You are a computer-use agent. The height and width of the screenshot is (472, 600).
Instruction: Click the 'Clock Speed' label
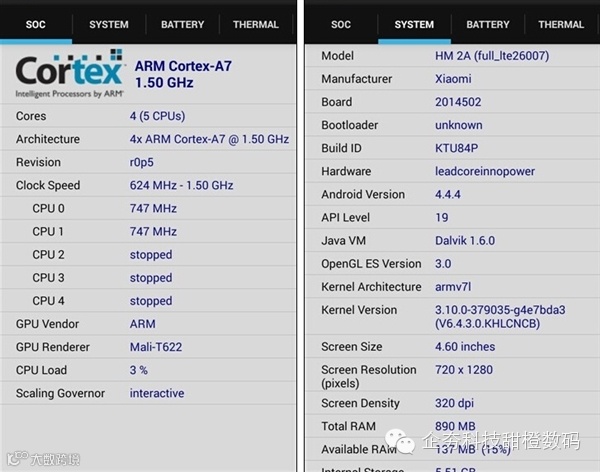coord(48,185)
